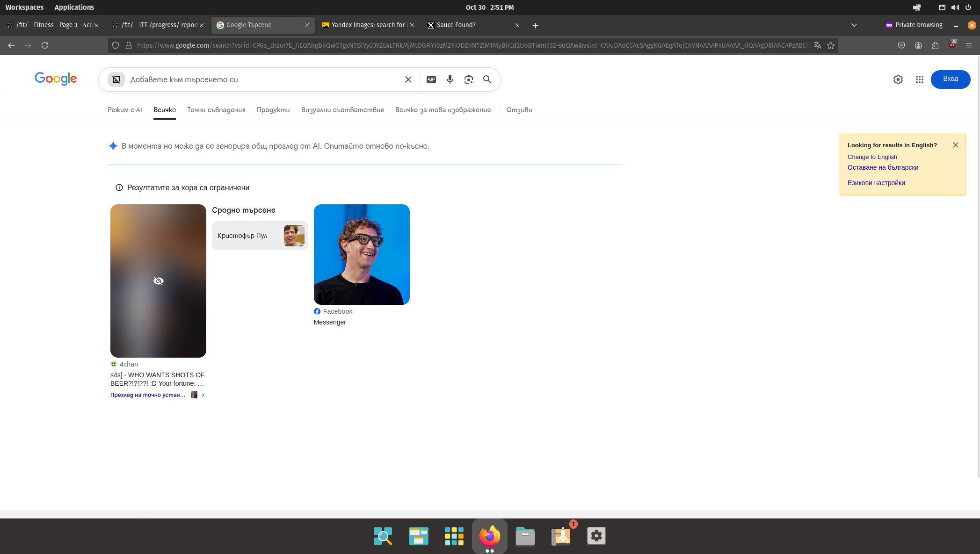Viewport: 980px width, 554px height.
Task: Expand the list-all-tabs dropdown arrow
Action: click(x=854, y=25)
